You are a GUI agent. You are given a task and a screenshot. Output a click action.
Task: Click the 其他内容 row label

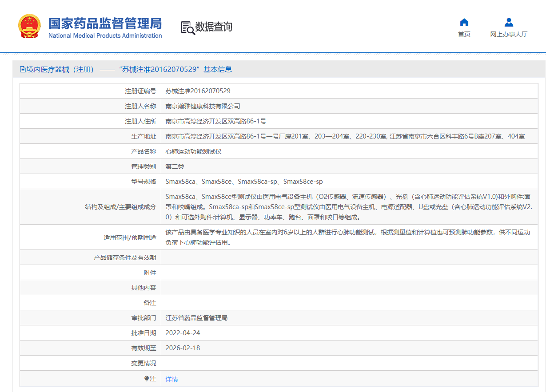pos(143,288)
